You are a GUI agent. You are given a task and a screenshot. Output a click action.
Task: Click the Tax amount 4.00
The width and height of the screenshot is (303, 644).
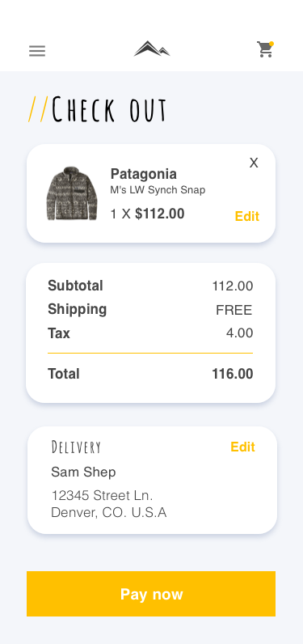(239, 333)
